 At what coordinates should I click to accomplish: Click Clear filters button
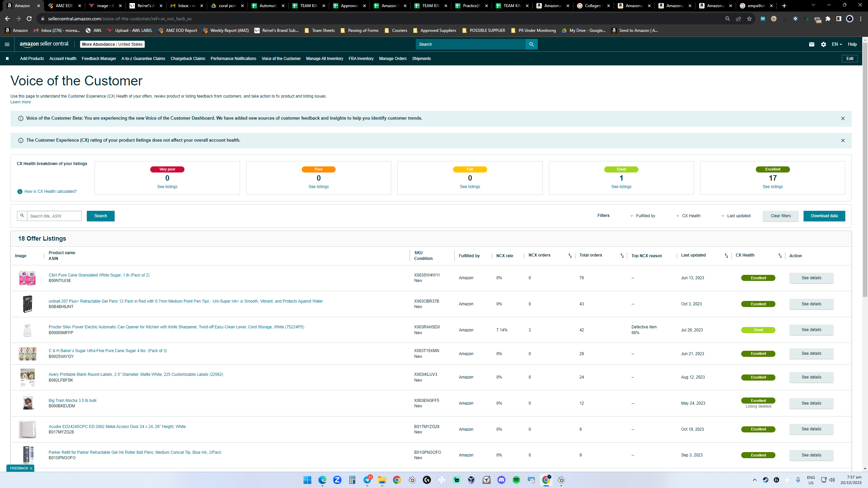(x=781, y=216)
